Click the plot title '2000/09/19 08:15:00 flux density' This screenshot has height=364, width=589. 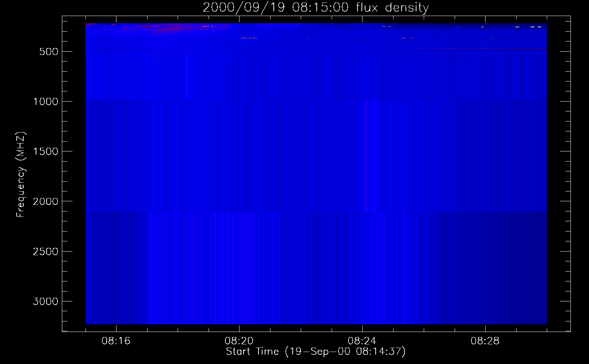click(x=316, y=7)
